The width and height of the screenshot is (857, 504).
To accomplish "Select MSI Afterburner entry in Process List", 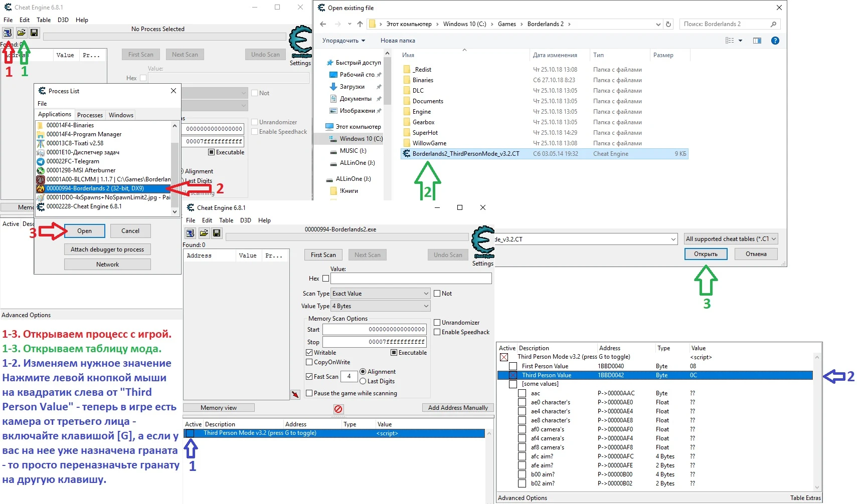I will coord(81,170).
